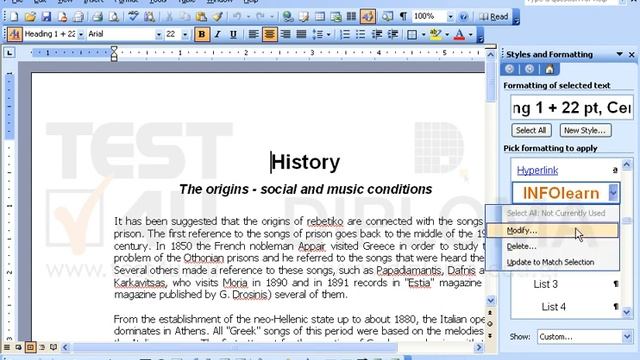Open the Font Color dropdown arrow
640x360 pixels.
tap(471, 34)
